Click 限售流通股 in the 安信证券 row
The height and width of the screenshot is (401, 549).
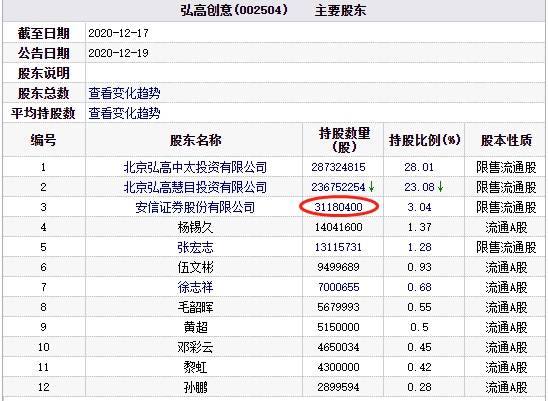(506, 207)
